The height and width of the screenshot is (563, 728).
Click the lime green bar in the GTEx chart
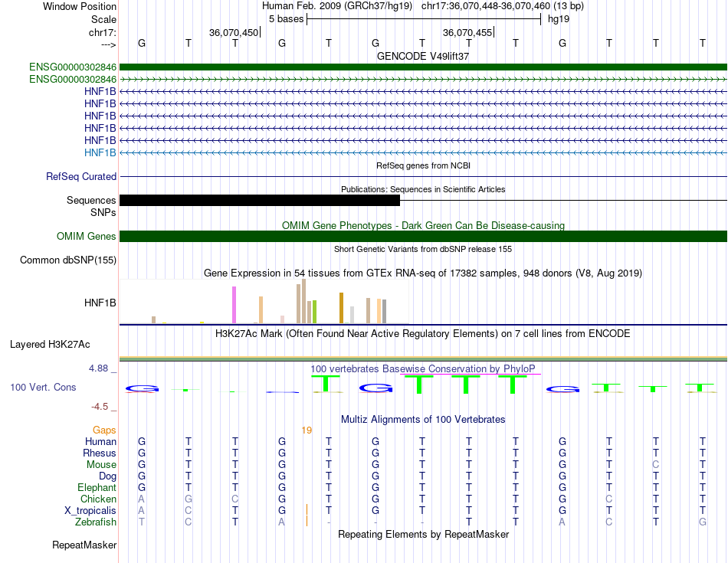tap(314, 312)
